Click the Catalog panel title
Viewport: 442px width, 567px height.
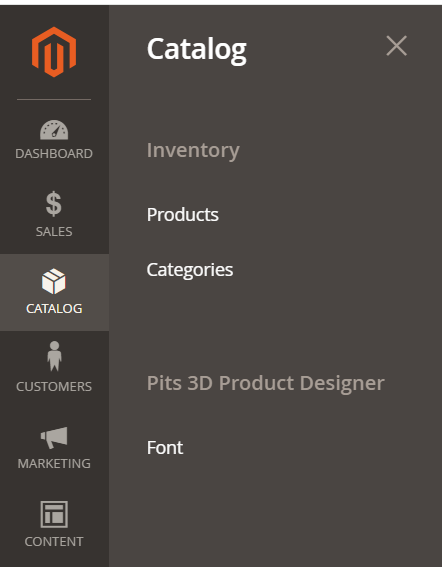197,50
